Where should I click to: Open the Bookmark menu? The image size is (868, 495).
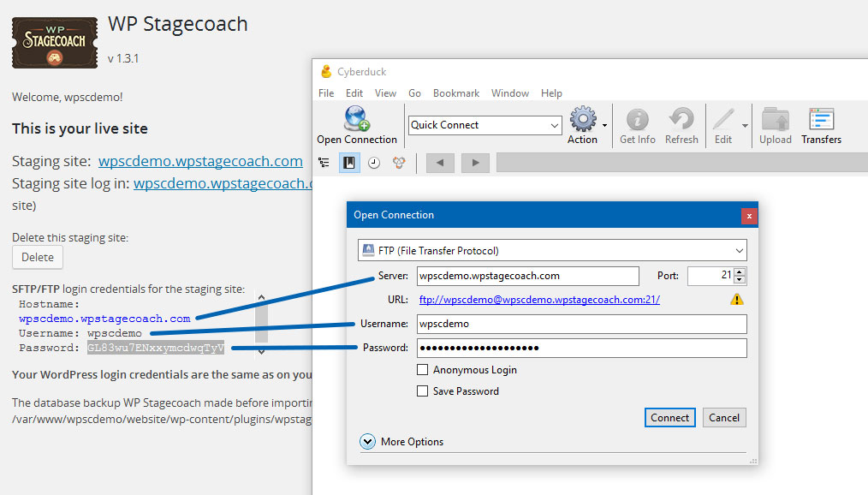pos(456,92)
